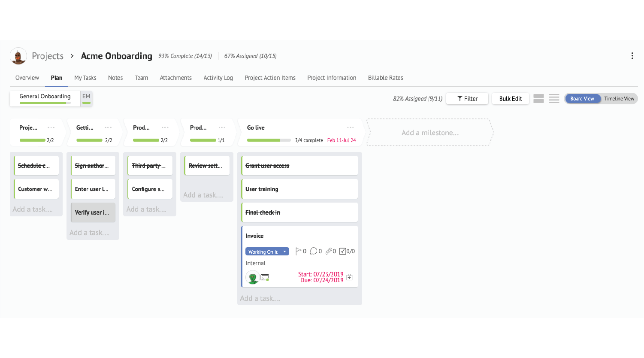644x358 pixels.
Task: Open the Schedule c... task card
Action: tap(36, 165)
